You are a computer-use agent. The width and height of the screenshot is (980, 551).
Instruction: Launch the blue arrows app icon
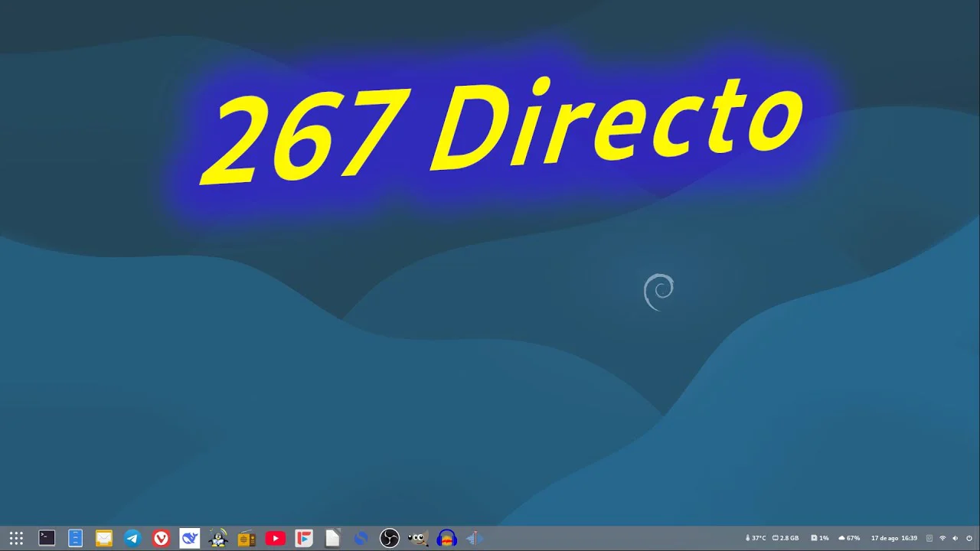pyautogui.click(x=475, y=539)
